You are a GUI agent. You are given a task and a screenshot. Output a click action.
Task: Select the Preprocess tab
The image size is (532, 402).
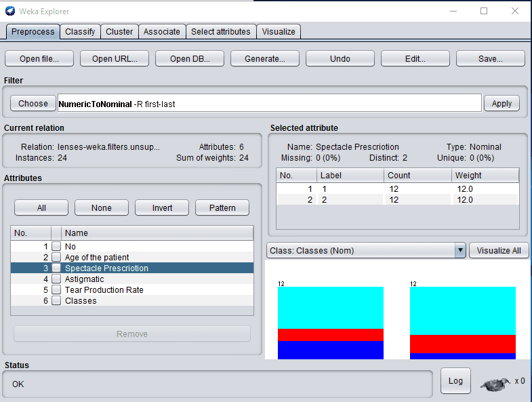click(x=33, y=32)
